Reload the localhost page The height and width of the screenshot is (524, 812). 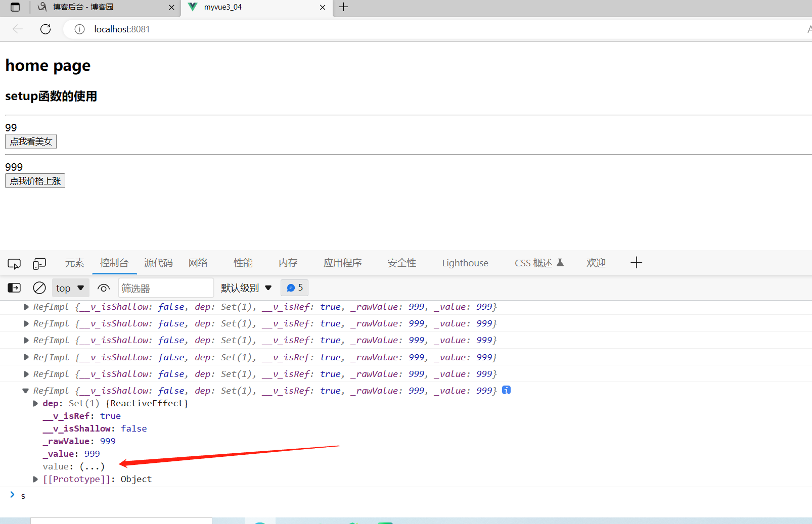[x=46, y=29]
